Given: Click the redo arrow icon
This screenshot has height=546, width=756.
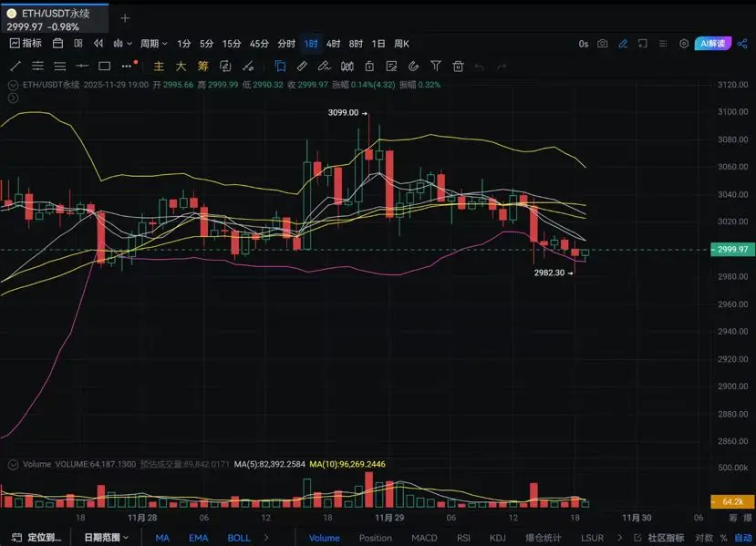Looking at the screenshot, I should pyautogui.click(x=502, y=67).
